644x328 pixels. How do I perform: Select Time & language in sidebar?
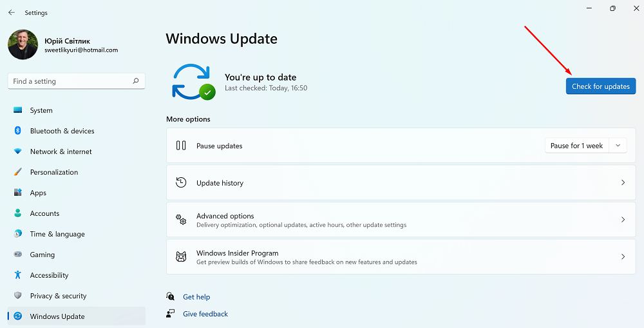click(57, 234)
